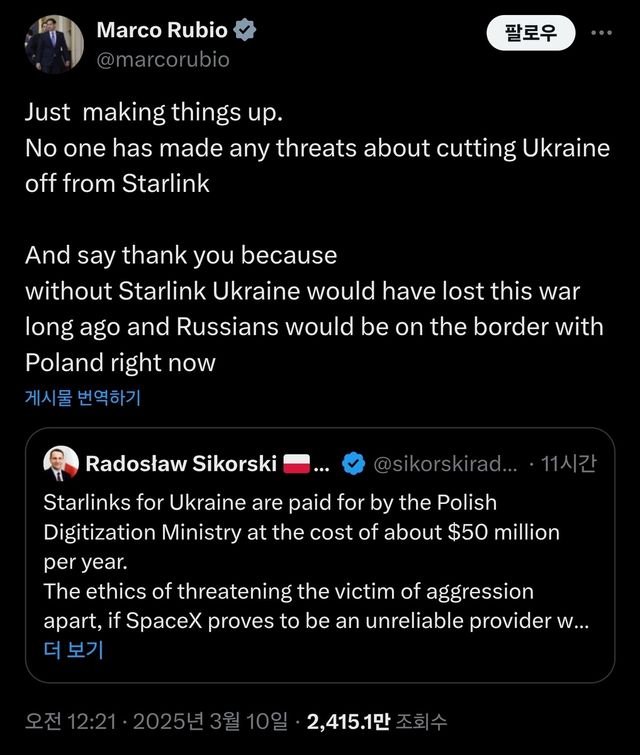View the 2,415.1만 조회수 view count
Image resolution: width=640 pixels, height=755 pixels.
(378, 721)
